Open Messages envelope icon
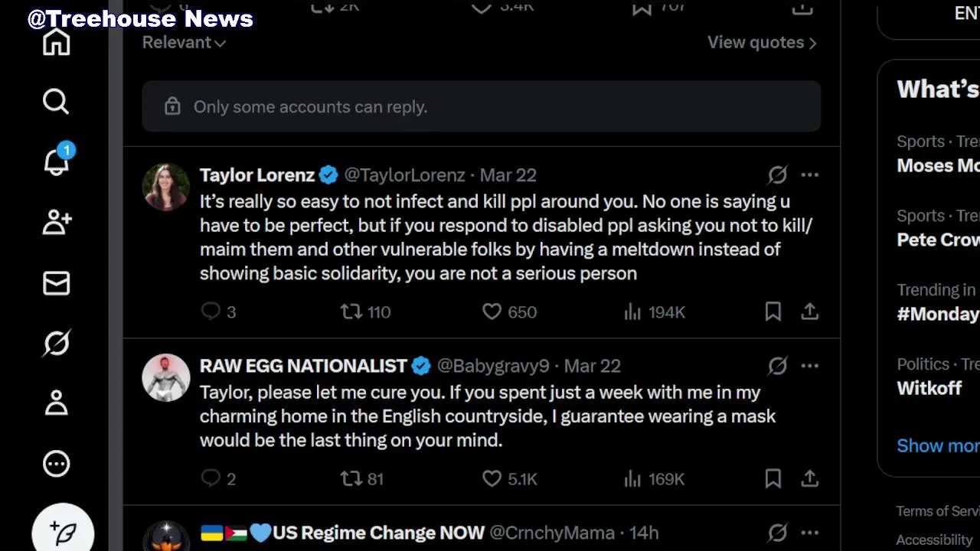This screenshot has width=980, height=551. 56,283
